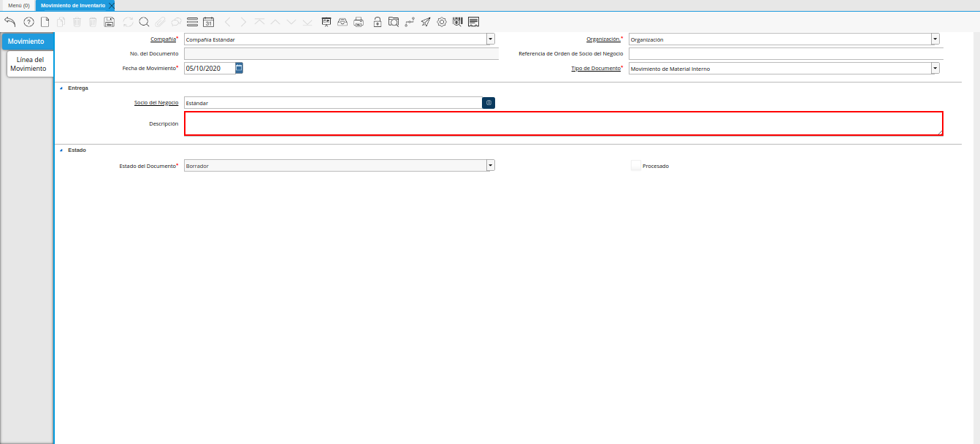Screen dimensions: 980x444
Task: Save record with the floppy disk icon
Action: point(109,22)
